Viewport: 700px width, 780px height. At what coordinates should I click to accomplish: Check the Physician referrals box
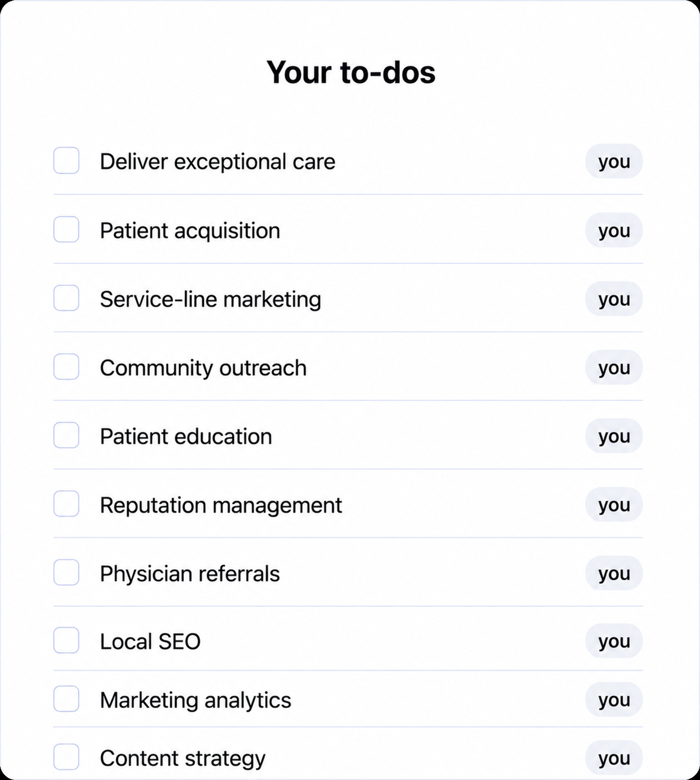(x=66, y=573)
